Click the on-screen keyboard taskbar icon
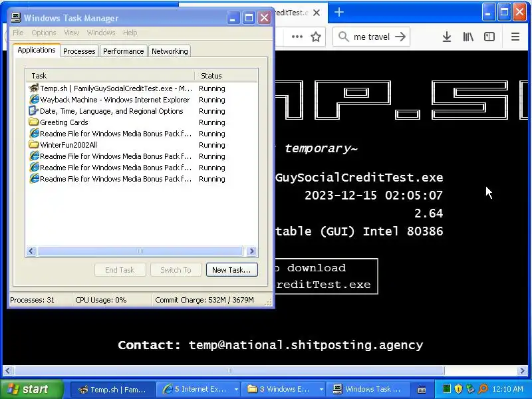 point(422,390)
